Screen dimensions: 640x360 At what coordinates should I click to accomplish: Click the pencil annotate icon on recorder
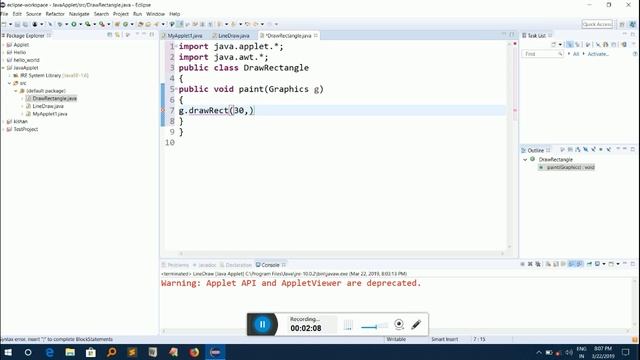416,324
